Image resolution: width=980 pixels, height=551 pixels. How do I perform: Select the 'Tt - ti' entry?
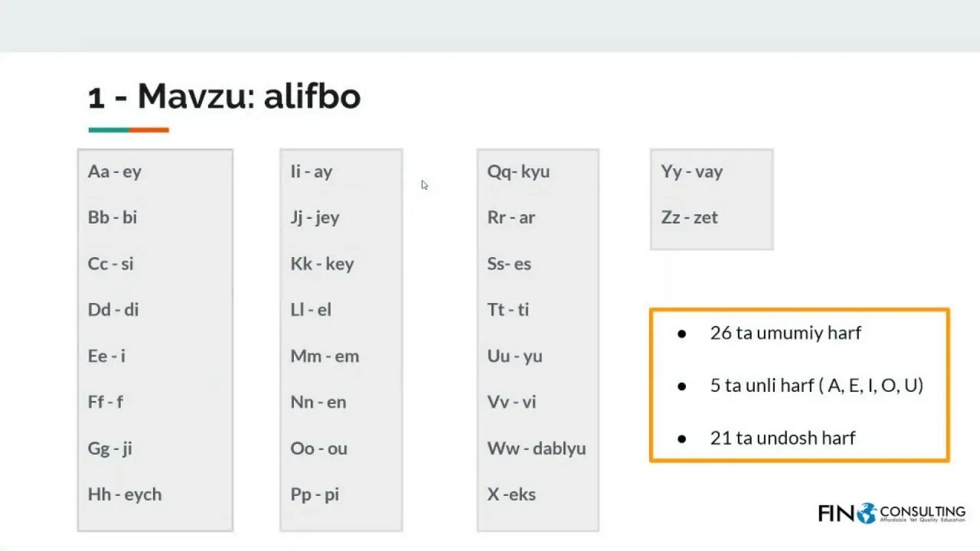508,310
